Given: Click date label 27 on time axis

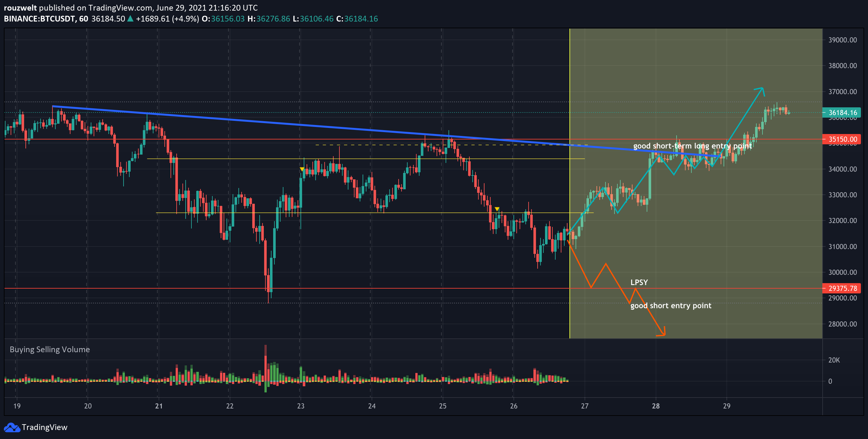Looking at the screenshot, I should click(585, 406).
